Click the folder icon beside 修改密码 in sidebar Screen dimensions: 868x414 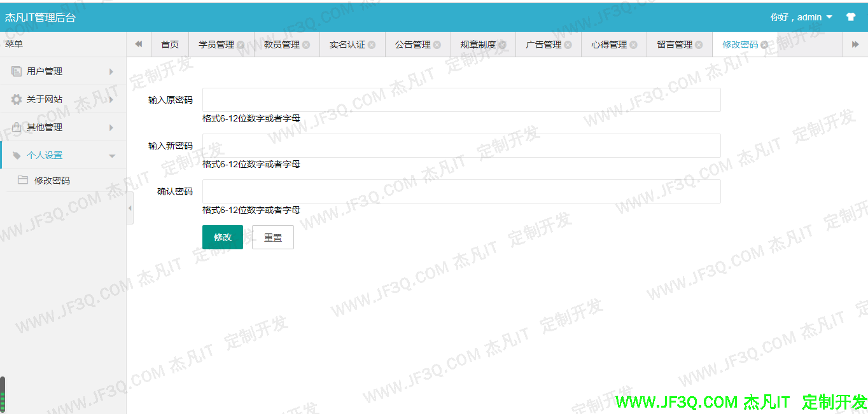pyautogui.click(x=22, y=180)
